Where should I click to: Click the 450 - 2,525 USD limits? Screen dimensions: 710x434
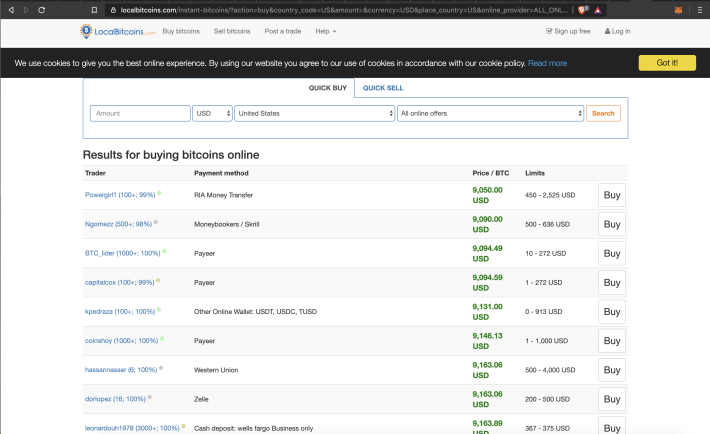coord(550,195)
